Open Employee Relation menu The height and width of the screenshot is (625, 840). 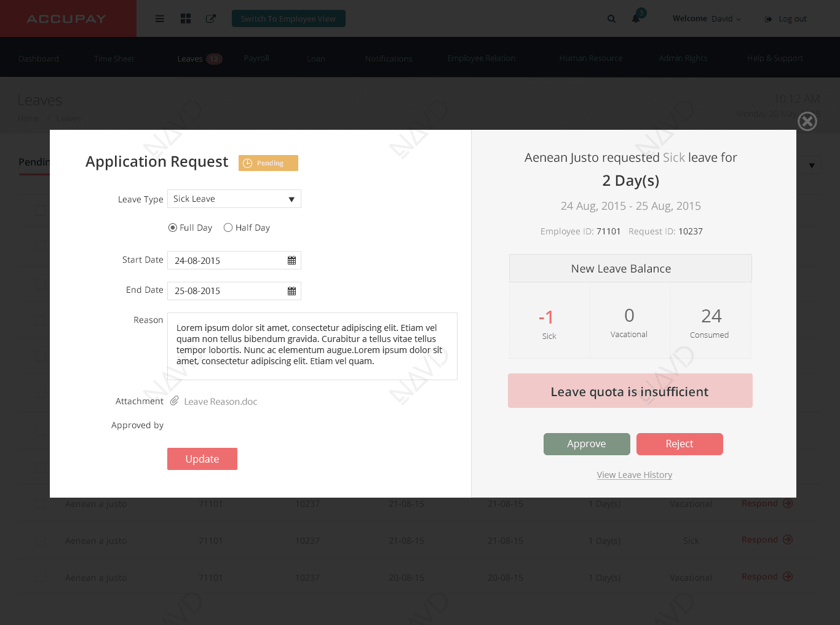click(x=481, y=58)
